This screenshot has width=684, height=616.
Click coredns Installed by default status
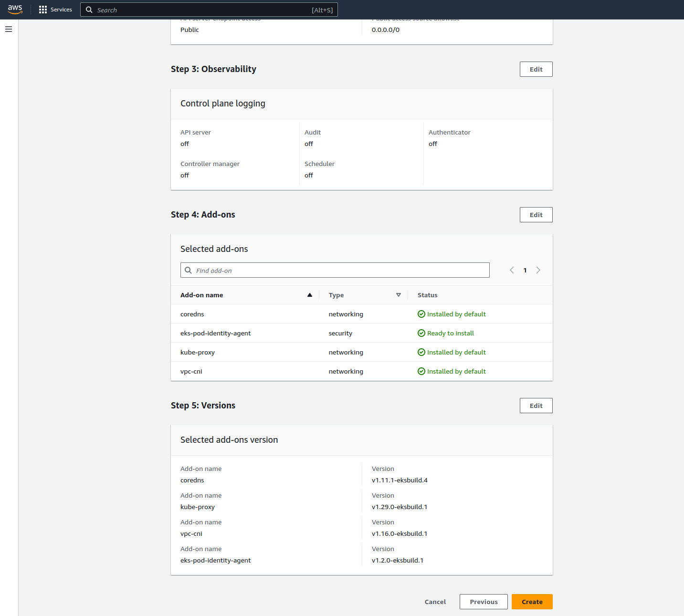coord(456,314)
